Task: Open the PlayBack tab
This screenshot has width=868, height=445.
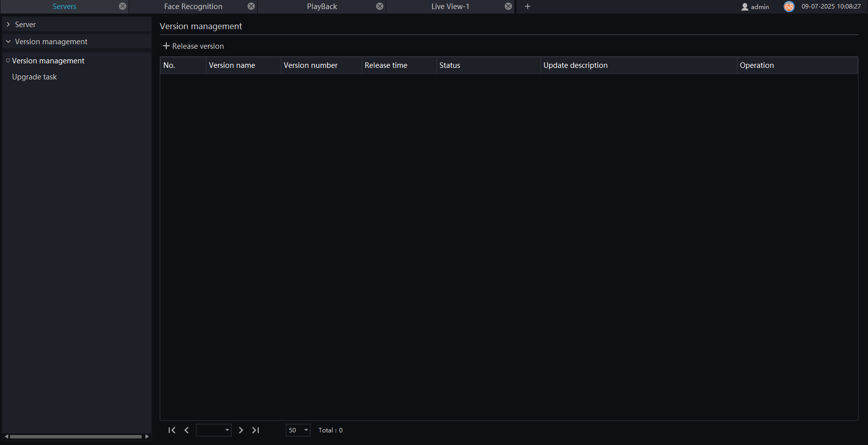Action: [322, 7]
